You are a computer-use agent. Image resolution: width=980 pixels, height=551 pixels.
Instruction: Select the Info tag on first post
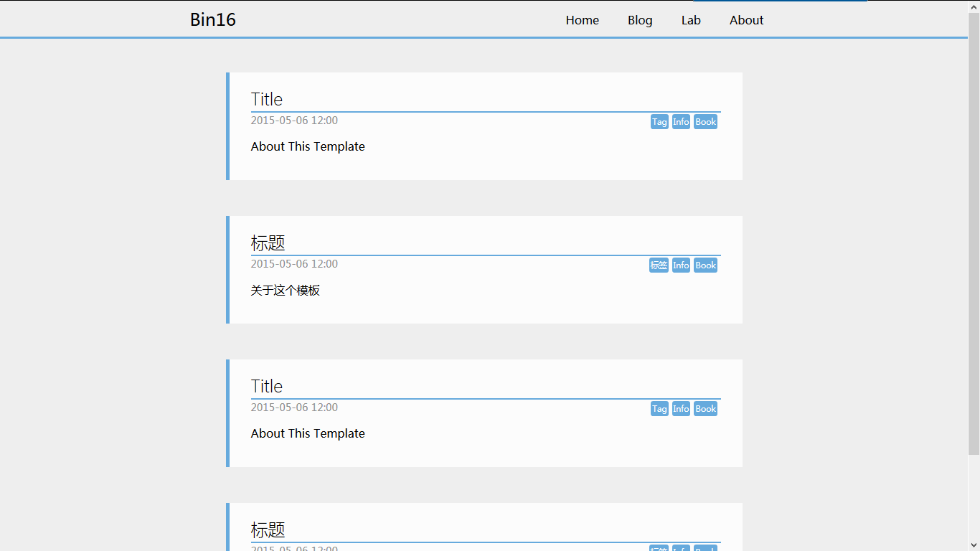pos(681,122)
